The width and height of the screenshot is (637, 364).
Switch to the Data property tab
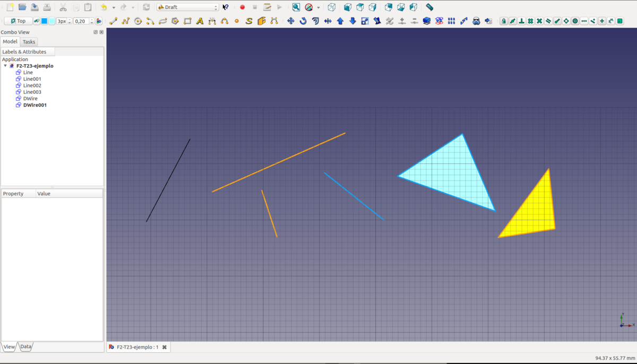click(26, 346)
